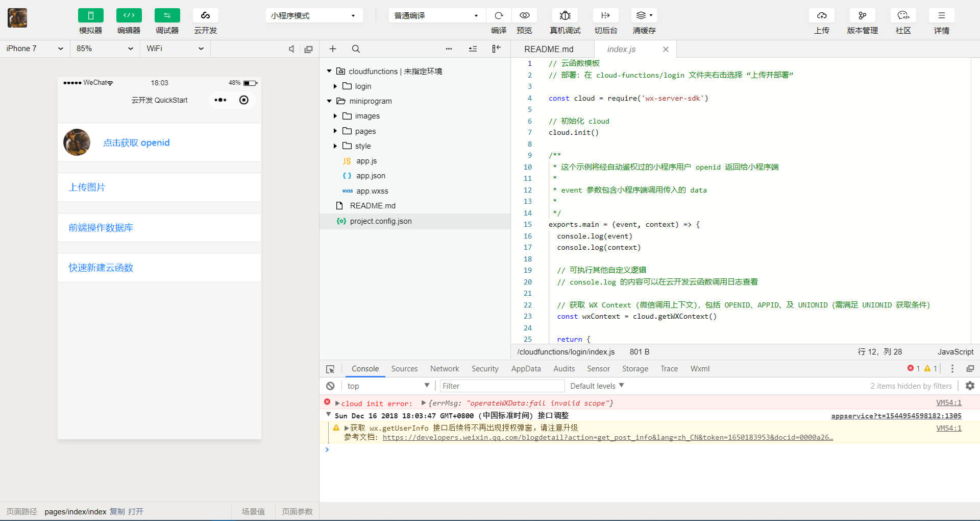Viewport: 980px width, 521px height.
Task: Clear the console output
Action: pyautogui.click(x=331, y=386)
